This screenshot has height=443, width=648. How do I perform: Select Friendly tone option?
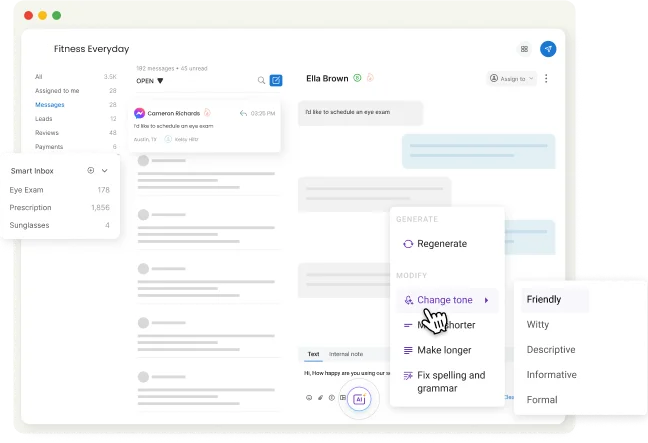pos(544,300)
